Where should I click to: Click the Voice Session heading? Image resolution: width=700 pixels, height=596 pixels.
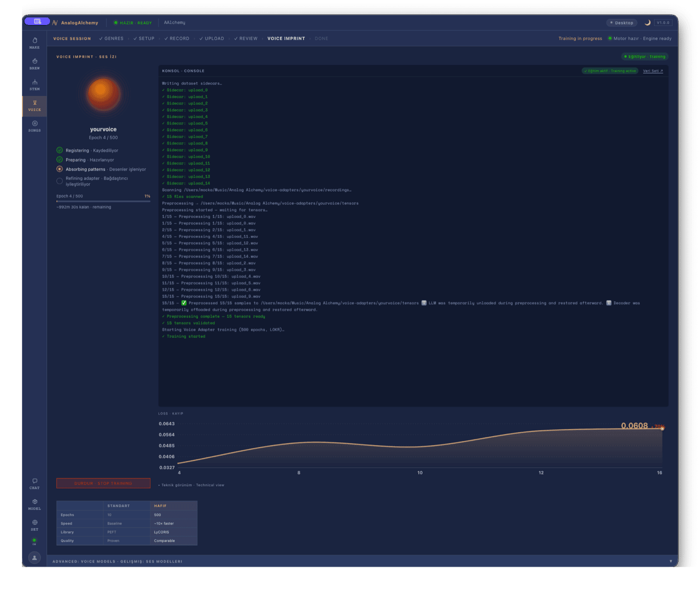point(72,38)
